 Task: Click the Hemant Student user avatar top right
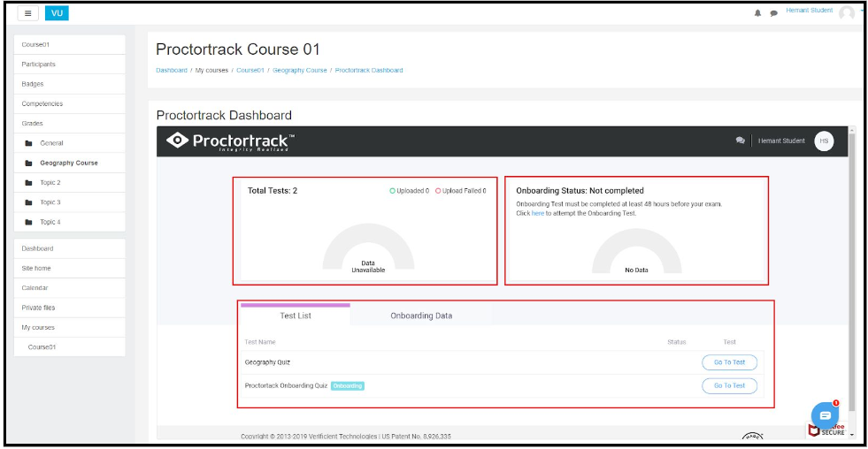point(847,13)
